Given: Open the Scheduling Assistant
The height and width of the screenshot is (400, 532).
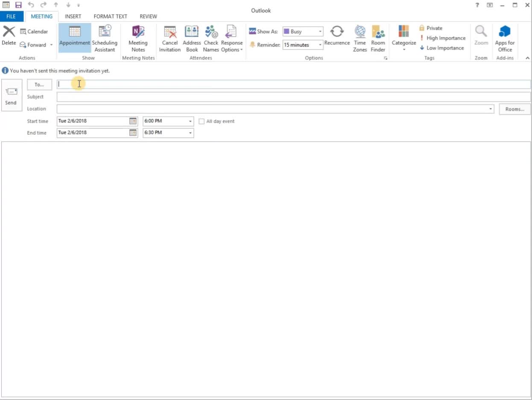Looking at the screenshot, I should tap(105, 38).
